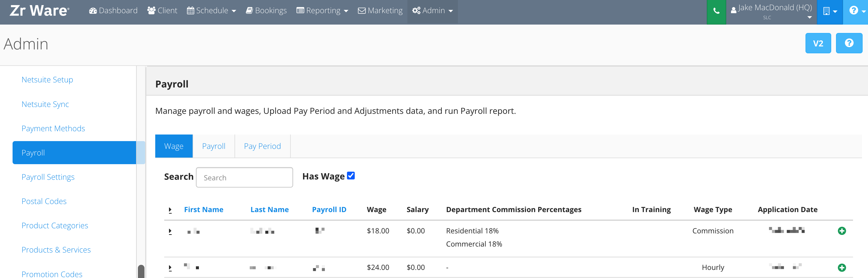Sort table by First Name column
Image resolution: width=868 pixels, height=278 pixels.
click(x=203, y=209)
